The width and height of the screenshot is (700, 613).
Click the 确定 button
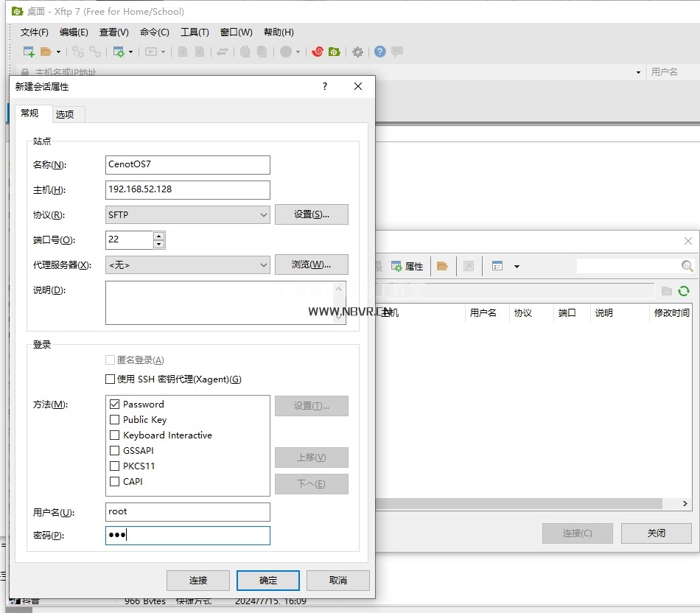(x=268, y=581)
